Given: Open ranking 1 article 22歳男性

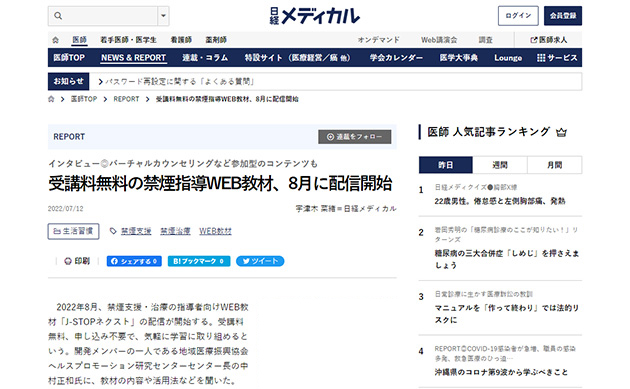Looking at the screenshot, I should pos(500,201).
